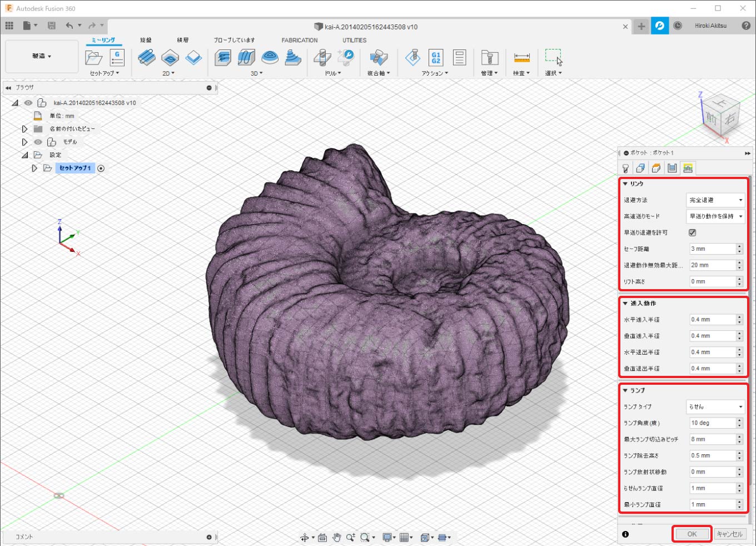Switch to the UTILITIES tab
This screenshot has width=756, height=546.
354,40
